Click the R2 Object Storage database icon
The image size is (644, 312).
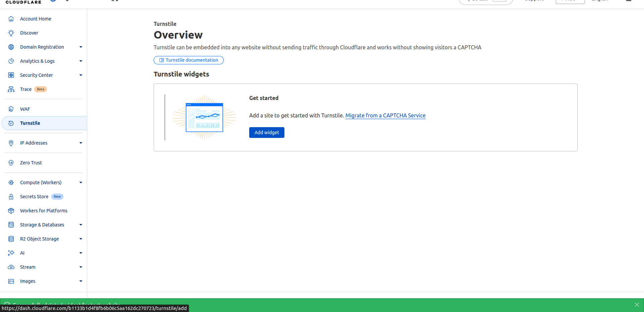tap(11, 239)
